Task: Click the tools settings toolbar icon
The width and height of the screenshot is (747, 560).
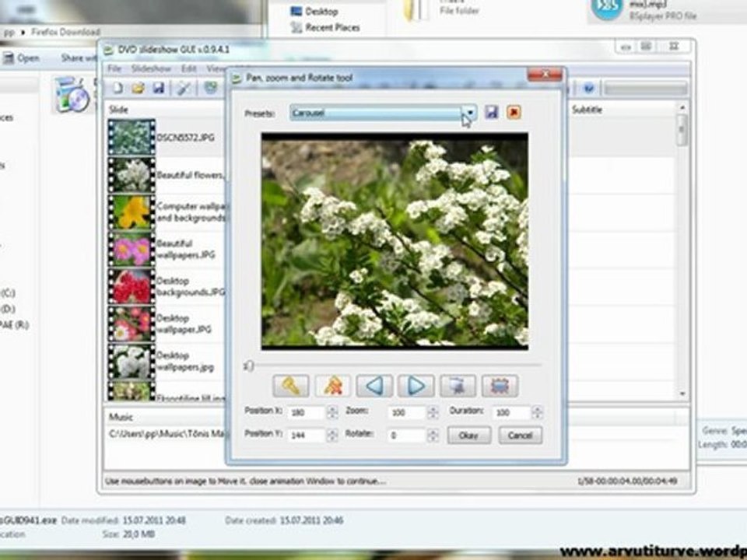Action: [184, 88]
